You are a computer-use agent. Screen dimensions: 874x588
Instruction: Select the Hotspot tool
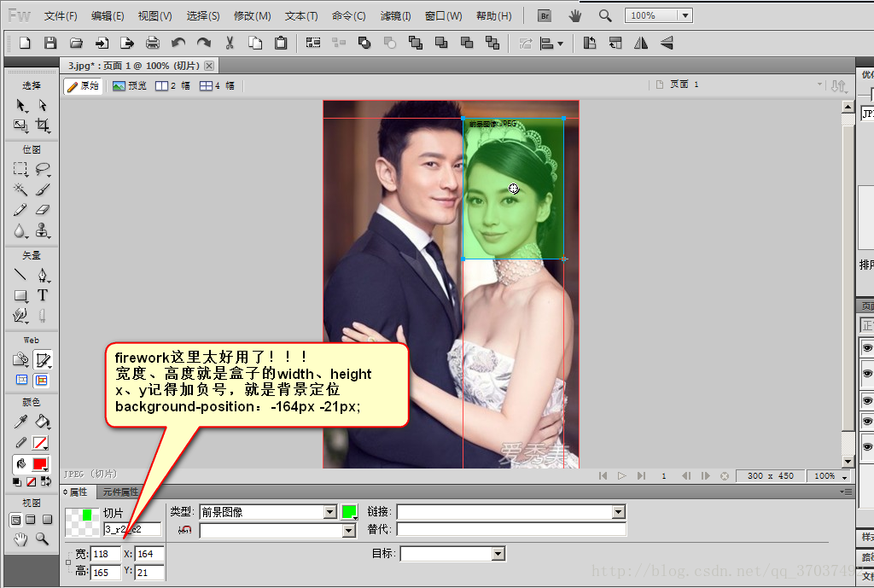(20, 359)
